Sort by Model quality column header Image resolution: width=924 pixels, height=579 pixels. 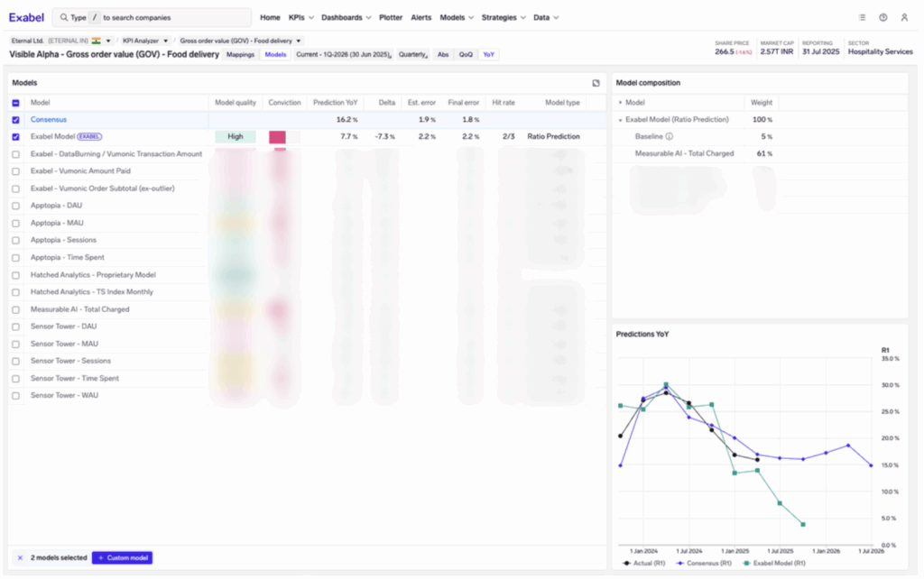point(236,103)
